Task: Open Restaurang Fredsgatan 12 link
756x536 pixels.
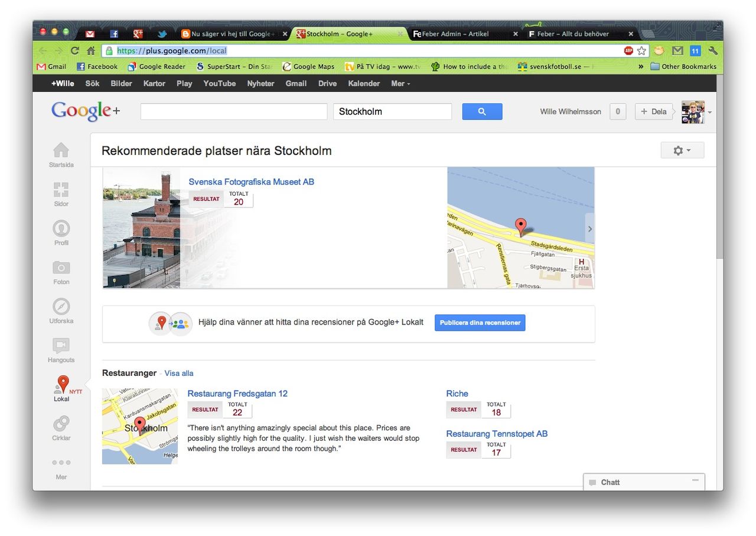Action: (237, 394)
